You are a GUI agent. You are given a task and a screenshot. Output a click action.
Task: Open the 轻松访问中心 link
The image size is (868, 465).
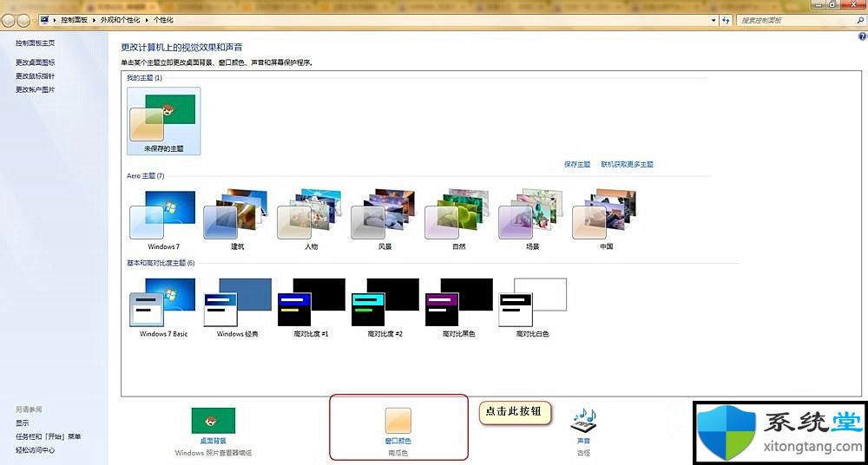pyautogui.click(x=35, y=450)
